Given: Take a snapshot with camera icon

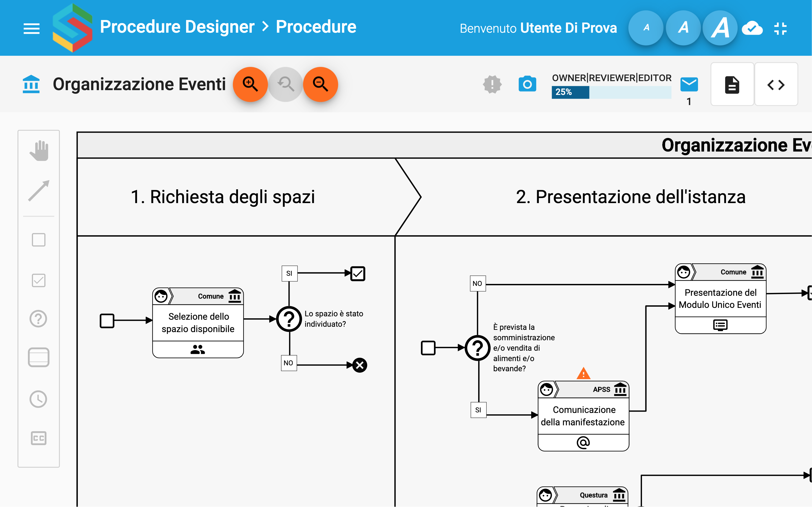Looking at the screenshot, I should 527,84.
